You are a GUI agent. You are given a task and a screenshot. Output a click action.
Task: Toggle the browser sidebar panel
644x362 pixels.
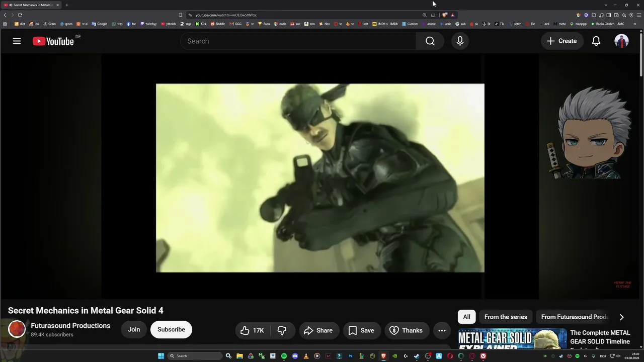(x=609, y=15)
